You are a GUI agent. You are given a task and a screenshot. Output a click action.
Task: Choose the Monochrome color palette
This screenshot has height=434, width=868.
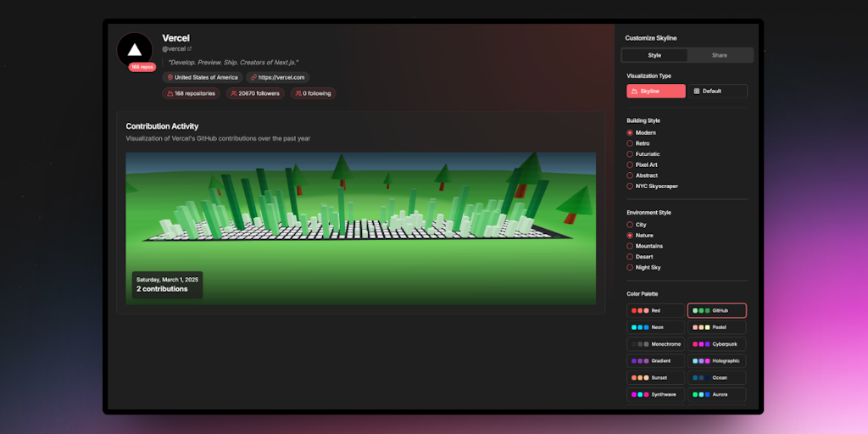click(655, 344)
